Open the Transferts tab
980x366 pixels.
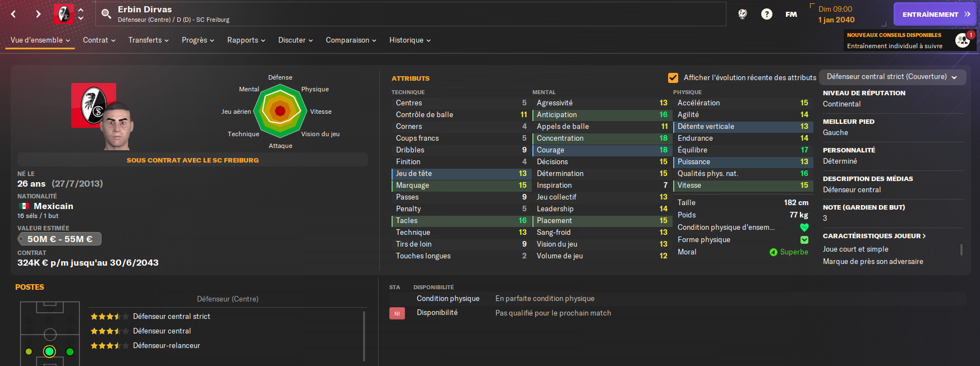pyautogui.click(x=148, y=40)
